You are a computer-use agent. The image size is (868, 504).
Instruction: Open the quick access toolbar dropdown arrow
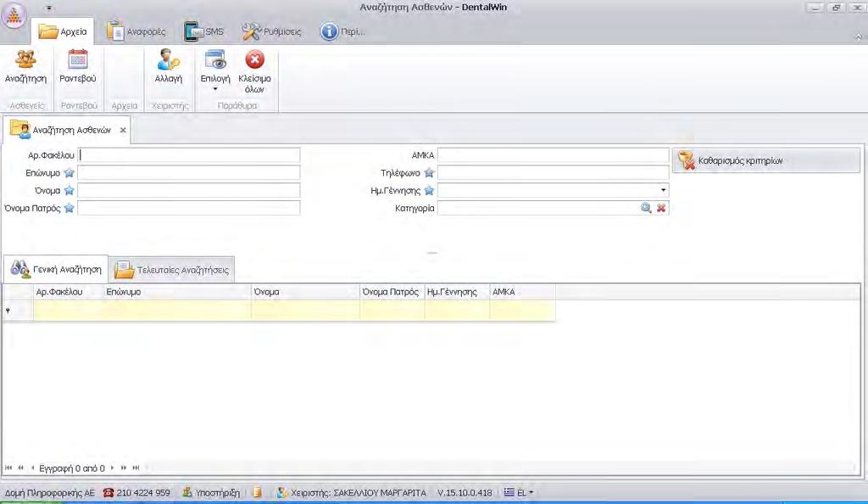49,8
